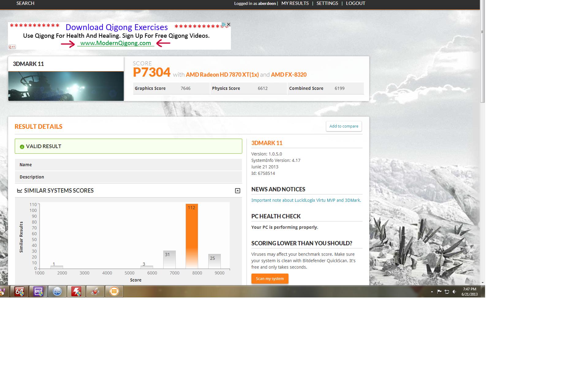
Task: Click SCORING LOWER THAN YOU SHOULD? heading
Action: (x=302, y=243)
